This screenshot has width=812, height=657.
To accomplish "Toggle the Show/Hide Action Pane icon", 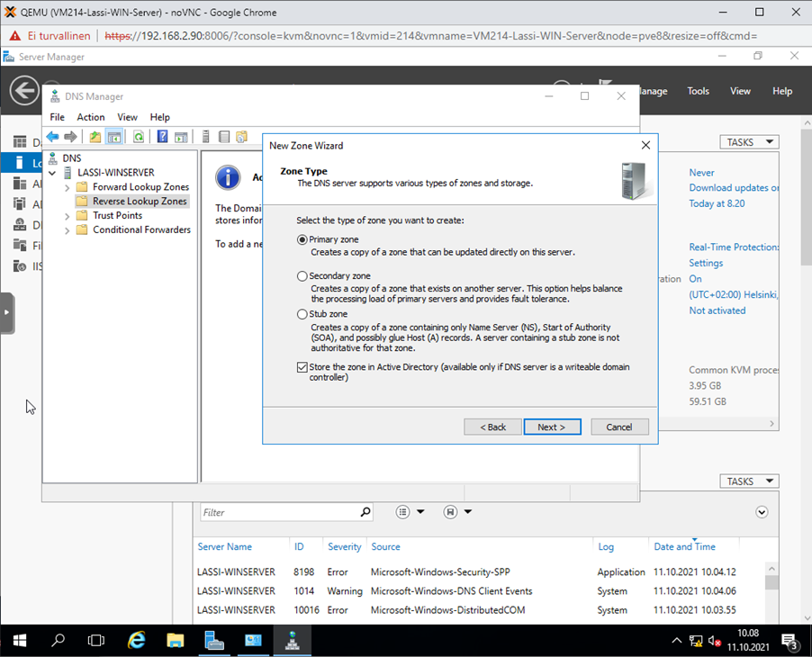I will [x=181, y=137].
